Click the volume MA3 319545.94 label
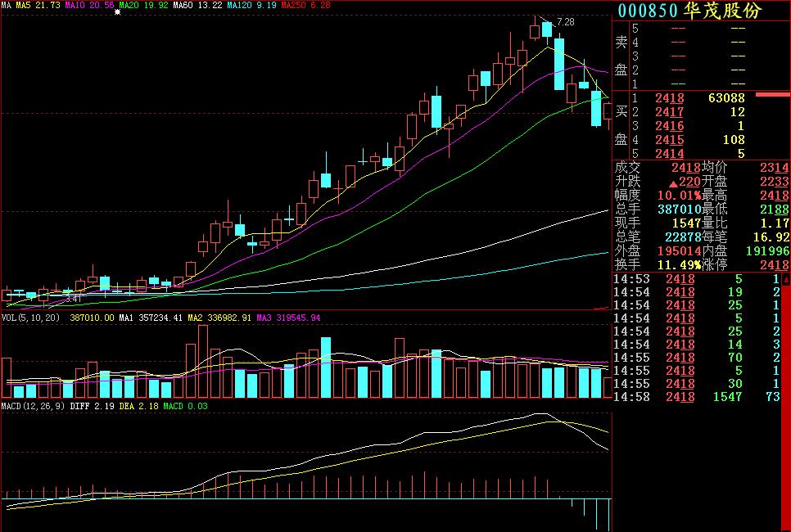The height and width of the screenshot is (532, 791). tap(288, 318)
